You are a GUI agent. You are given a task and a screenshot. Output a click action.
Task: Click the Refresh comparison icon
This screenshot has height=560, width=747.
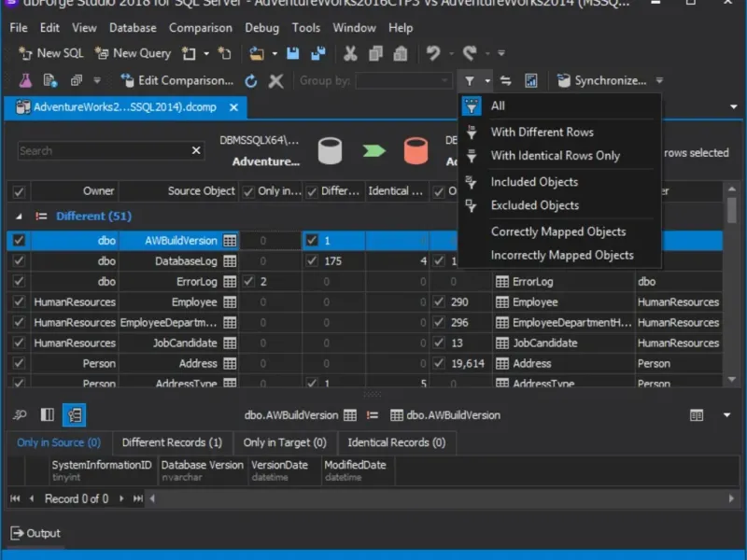(251, 81)
